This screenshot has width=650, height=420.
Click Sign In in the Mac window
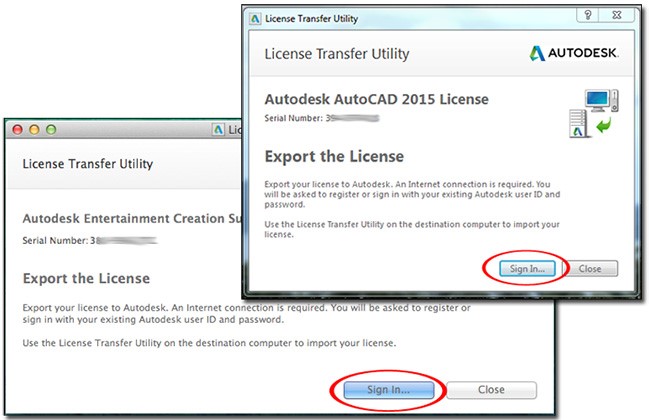click(x=388, y=390)
